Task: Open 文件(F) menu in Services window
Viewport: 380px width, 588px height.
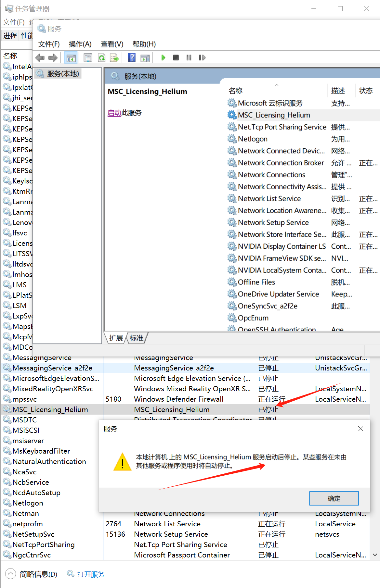Action: 49,44
